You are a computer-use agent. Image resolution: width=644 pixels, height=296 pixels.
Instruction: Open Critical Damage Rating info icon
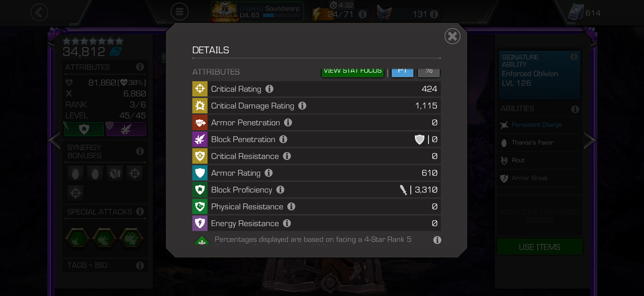point(302,105)
